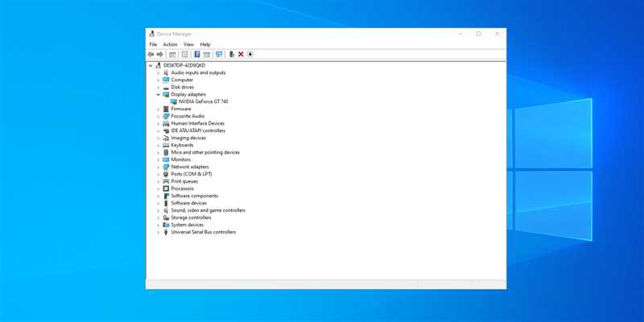Click the Network adapters category icon

coord(166,167)
